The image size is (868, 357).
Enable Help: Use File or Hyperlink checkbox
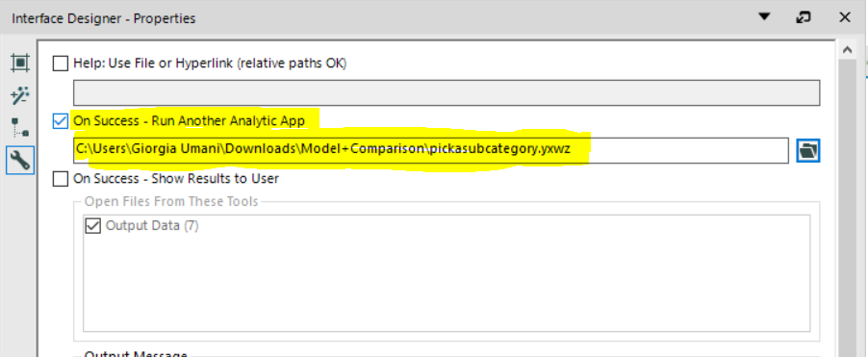[x=60, y=64]
